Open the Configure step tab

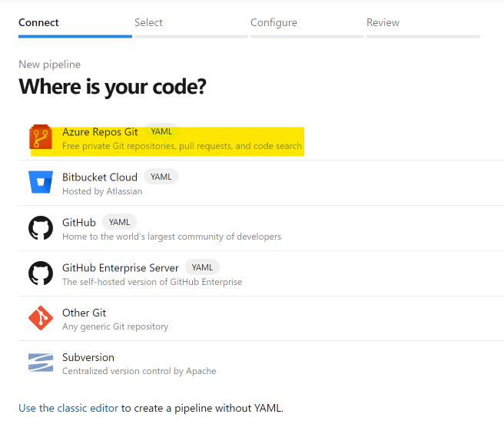click(274, 22)
